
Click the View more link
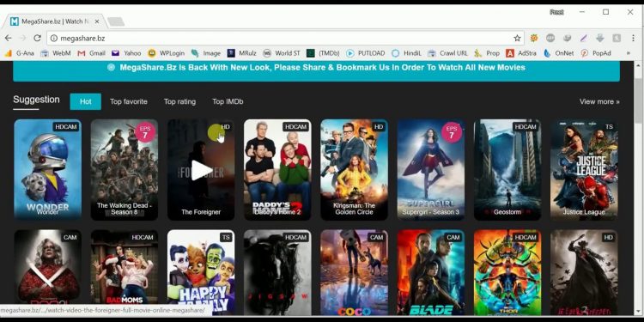[599, 101]
